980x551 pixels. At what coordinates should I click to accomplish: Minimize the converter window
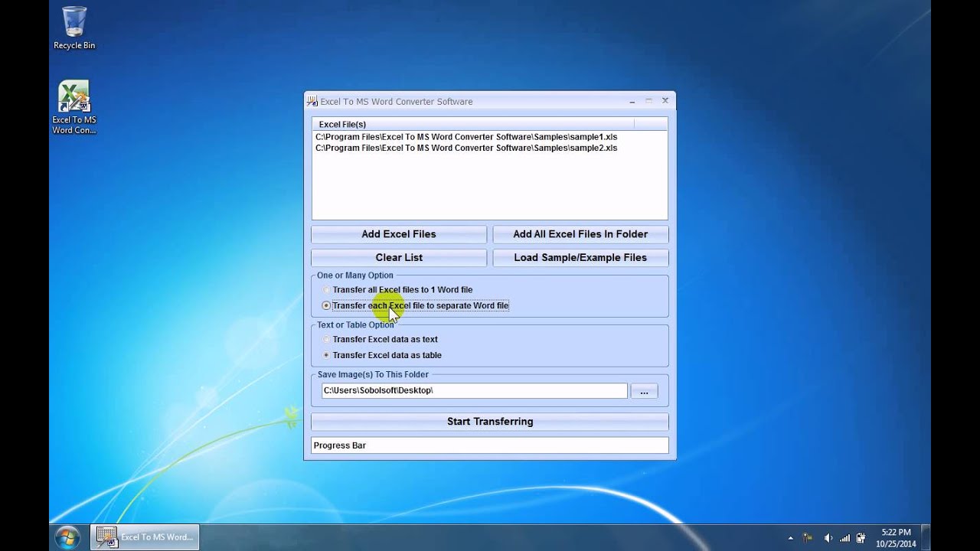click(632, 101)
